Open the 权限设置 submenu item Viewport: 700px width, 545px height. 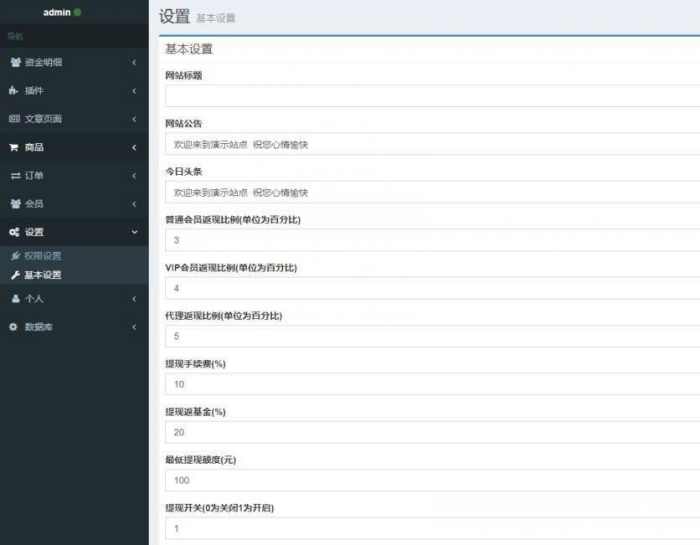(x=42, y=256)
